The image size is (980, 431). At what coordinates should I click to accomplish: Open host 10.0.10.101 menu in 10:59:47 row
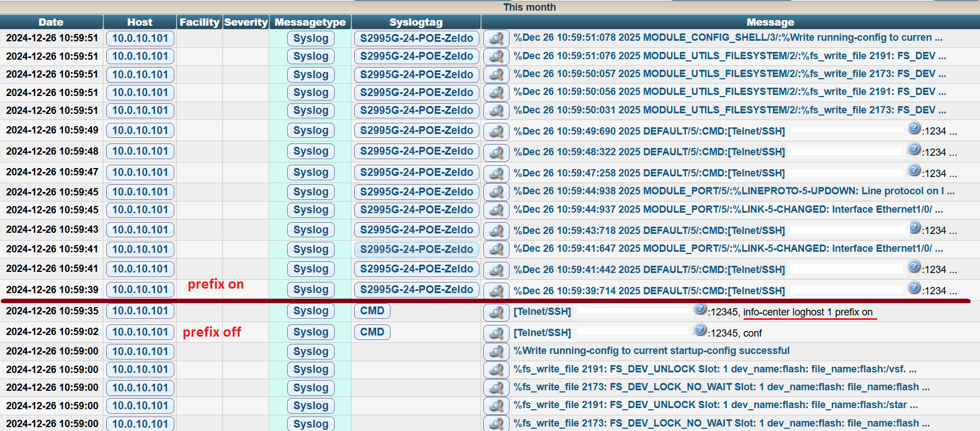tap(140, 173)
